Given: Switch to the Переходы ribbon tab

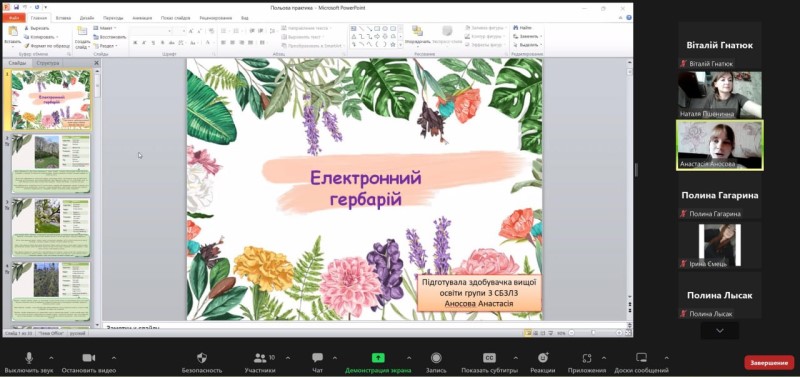Looking at the screenshot, I should [112, 18].
